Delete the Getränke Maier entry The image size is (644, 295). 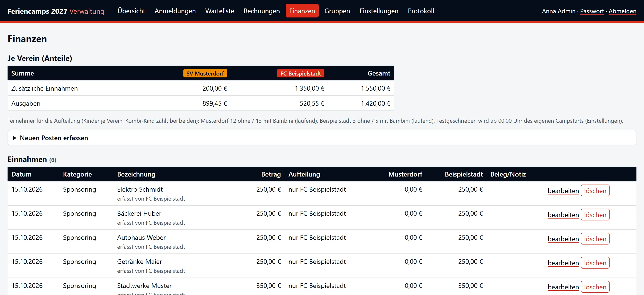coord(595,263)
